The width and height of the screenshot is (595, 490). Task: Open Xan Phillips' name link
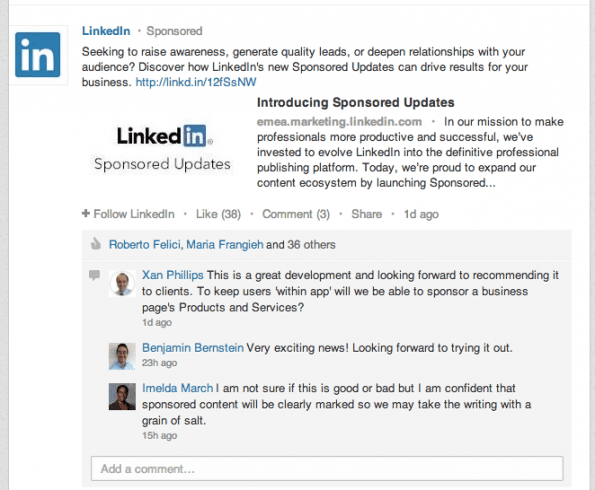tap(173, 275)
